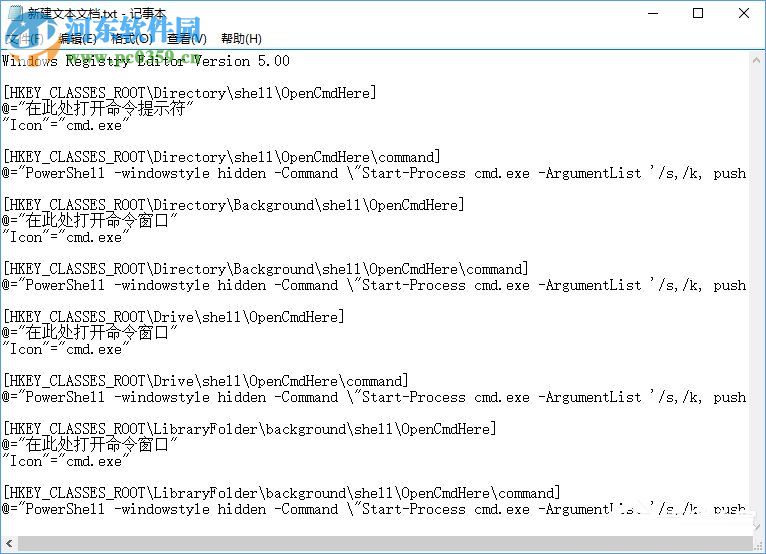Viewport: 766px width, 554px height.
Task: Open the 查看(V) menu
Action: [187, 39]
